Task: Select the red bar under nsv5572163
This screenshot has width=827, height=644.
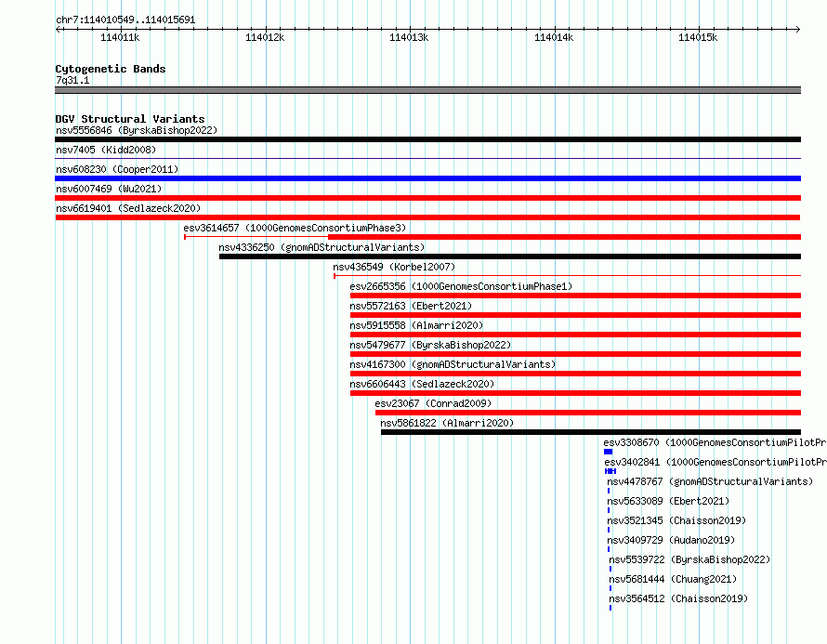Action: click(x=575, y=315)
